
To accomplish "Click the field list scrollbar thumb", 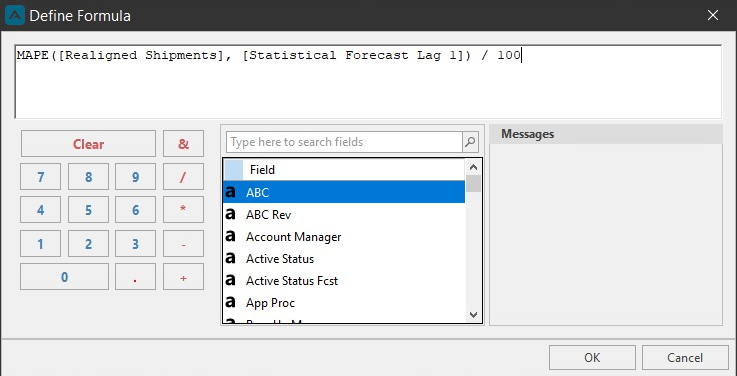I will coord(473,183).
